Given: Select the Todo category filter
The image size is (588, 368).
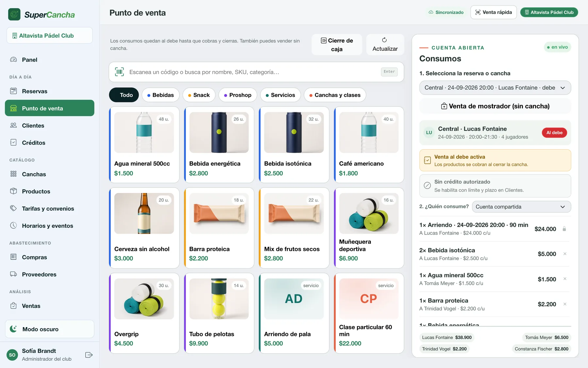Looking at the screenshot, I should coord(124,95).
